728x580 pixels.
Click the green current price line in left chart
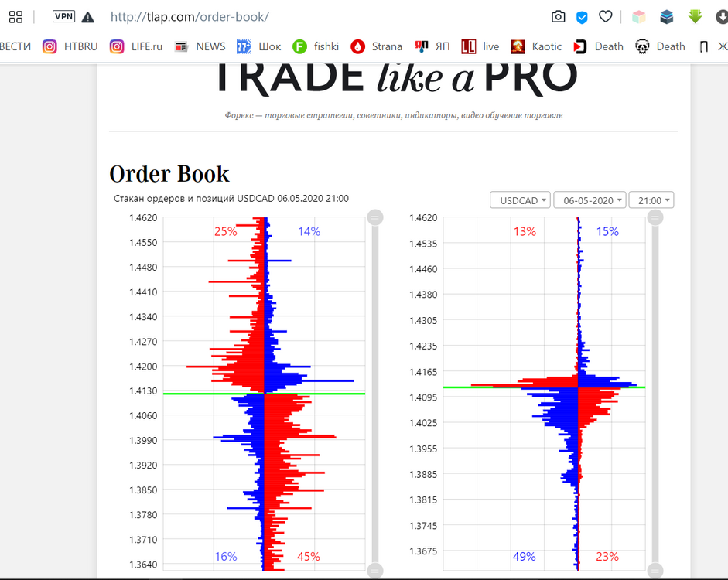tap(264, 394)
